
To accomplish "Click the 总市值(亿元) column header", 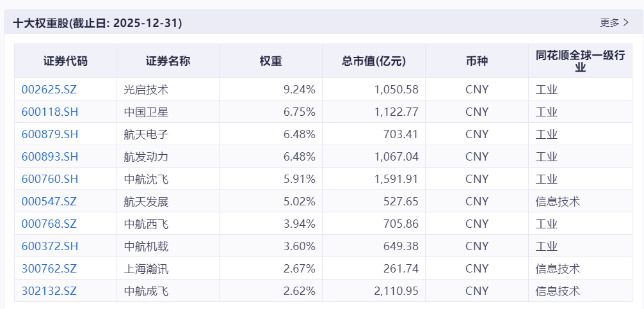I will [x=374, y=61].
